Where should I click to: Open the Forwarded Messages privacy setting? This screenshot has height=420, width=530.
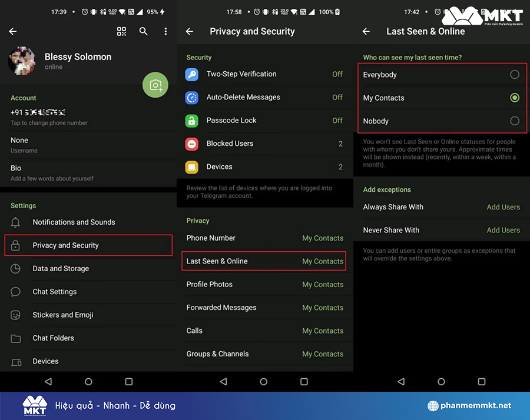coord(264,308)
